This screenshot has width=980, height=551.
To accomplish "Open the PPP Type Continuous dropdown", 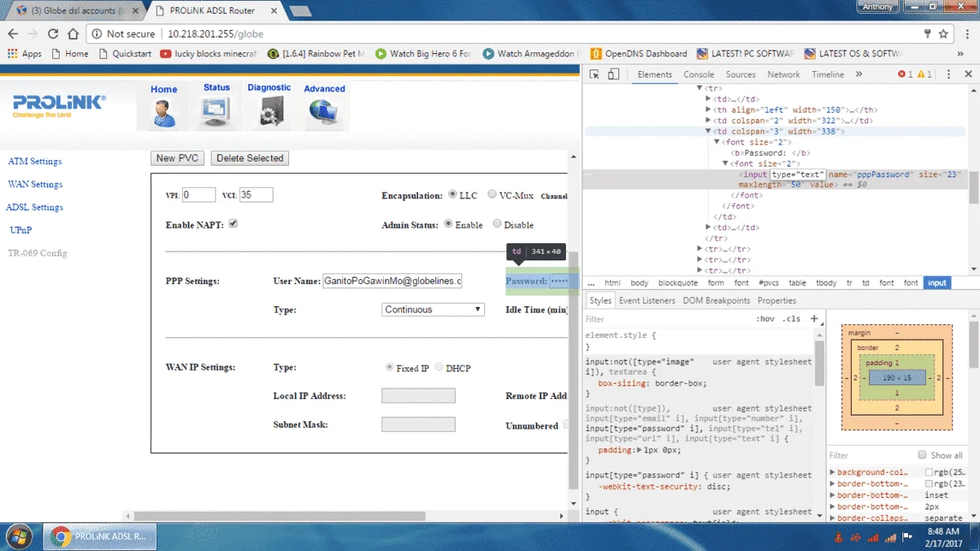I will (433, 309).
